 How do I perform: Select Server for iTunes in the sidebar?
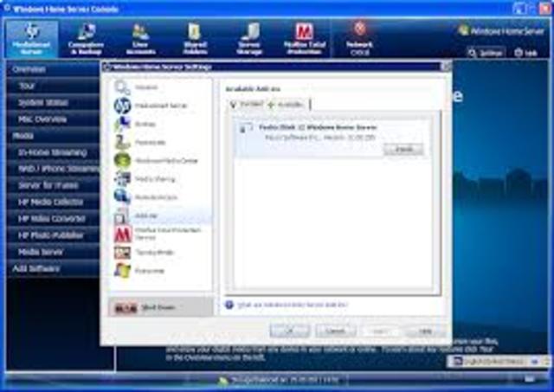click(x=53, y=185)
